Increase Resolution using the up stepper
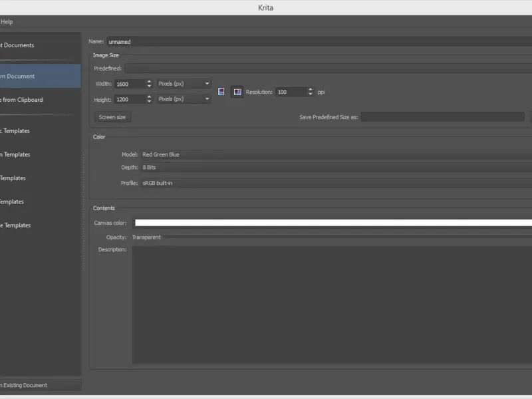 310,89
